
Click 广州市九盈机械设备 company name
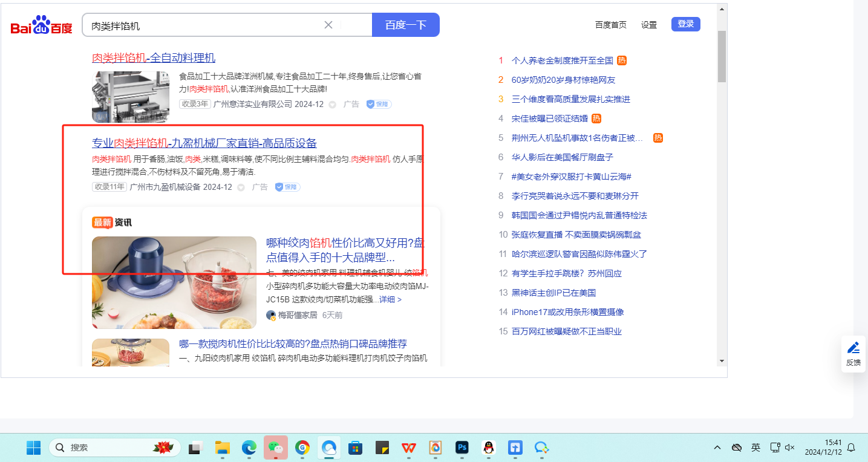(165, 187)
